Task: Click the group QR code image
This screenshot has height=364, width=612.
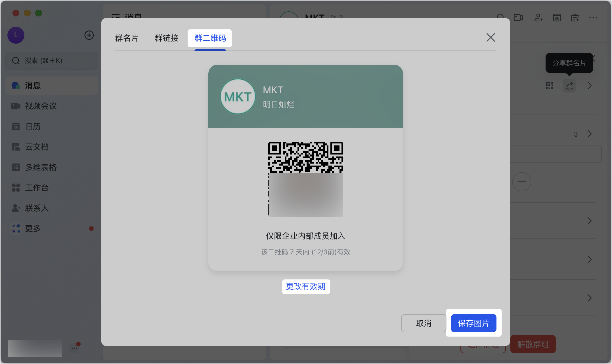Action: click(x=306, y=179)
